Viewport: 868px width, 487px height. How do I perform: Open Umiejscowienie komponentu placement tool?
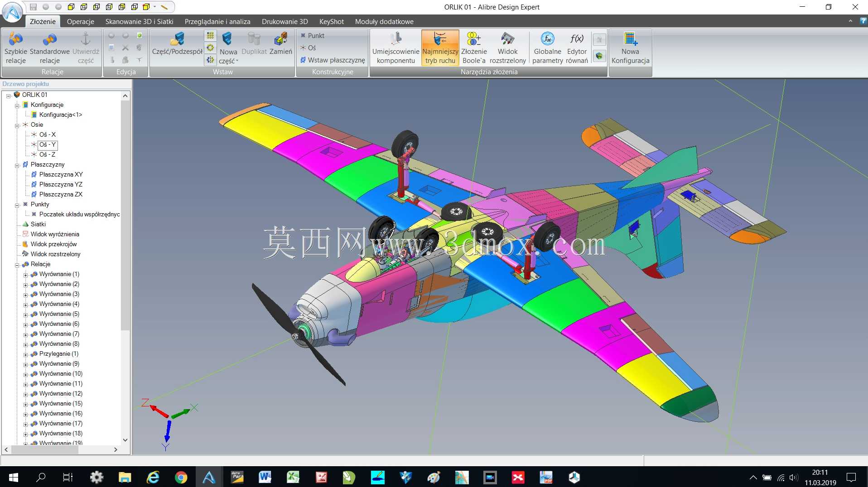click(x=395, y=48)
